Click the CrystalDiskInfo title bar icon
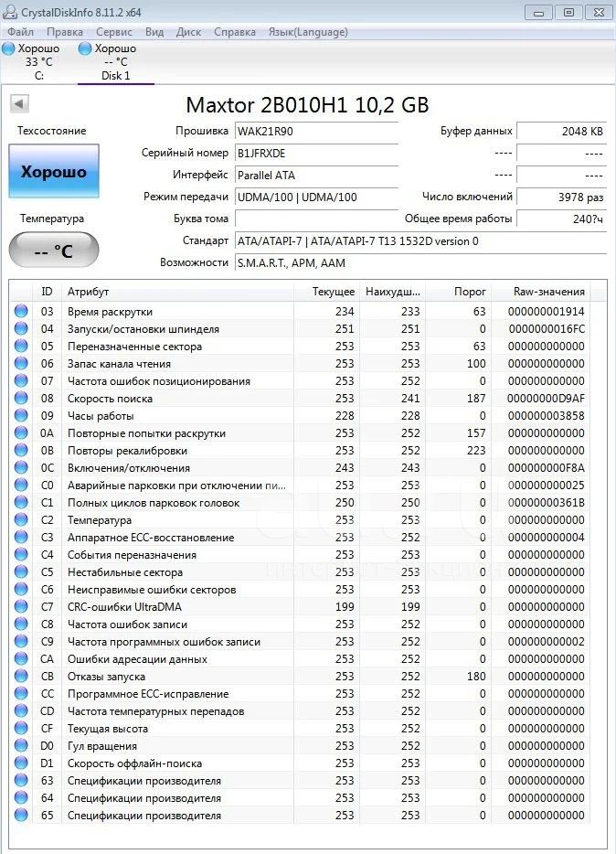 pos(10,12)
